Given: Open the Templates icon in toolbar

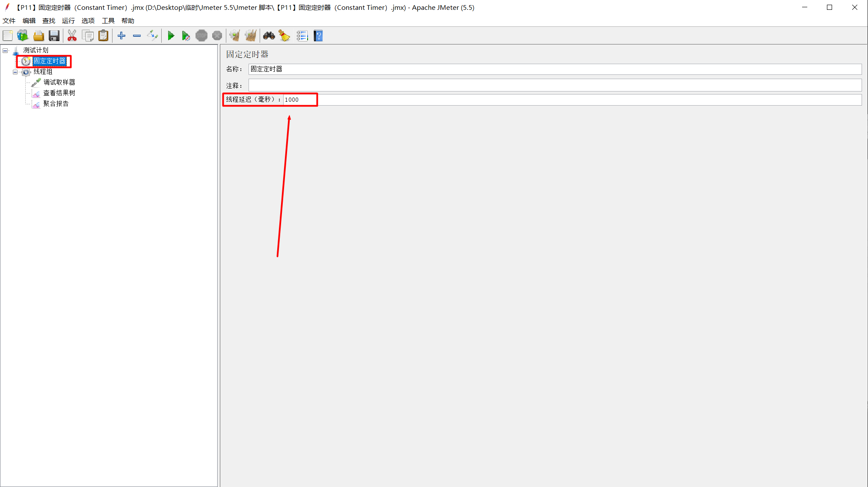Looking at the screenshot, I should click(23, 36).
